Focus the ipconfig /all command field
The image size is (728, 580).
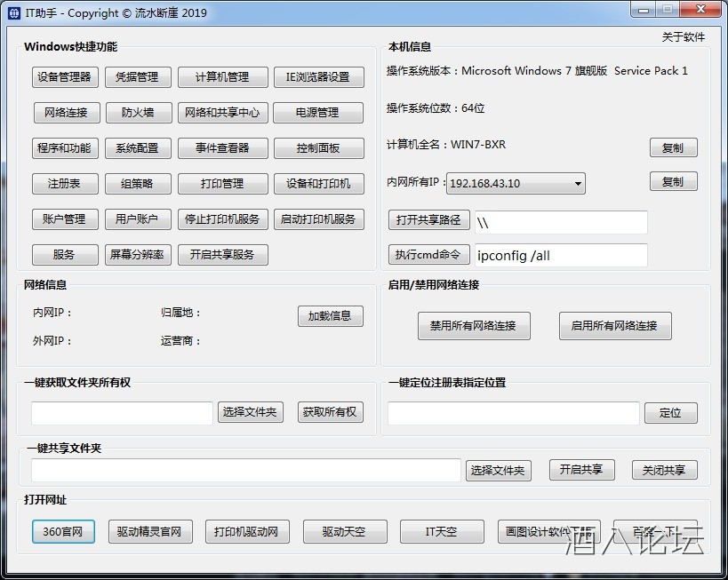point(561,256)
